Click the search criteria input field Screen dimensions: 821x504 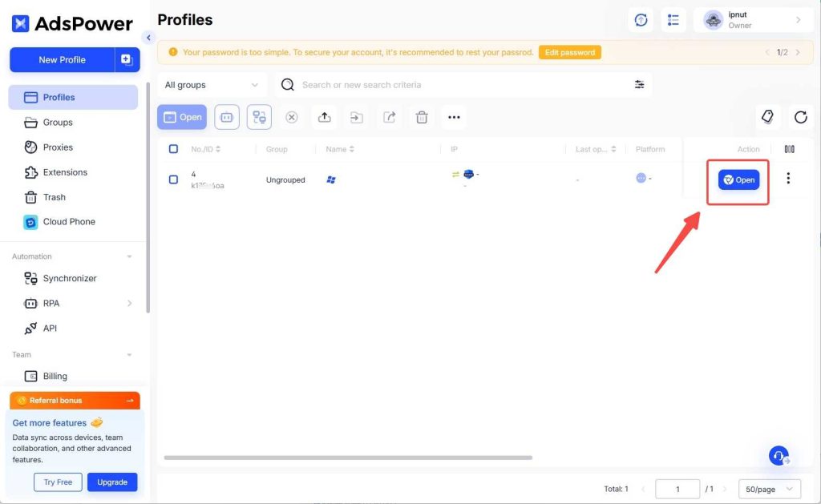point(457,85)
